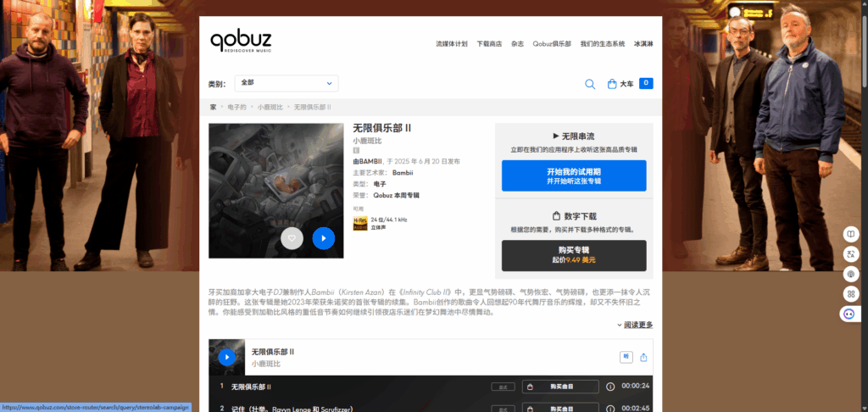
Task: Click the 无限串流 streaming heading
Action: (x=574, y=136)
